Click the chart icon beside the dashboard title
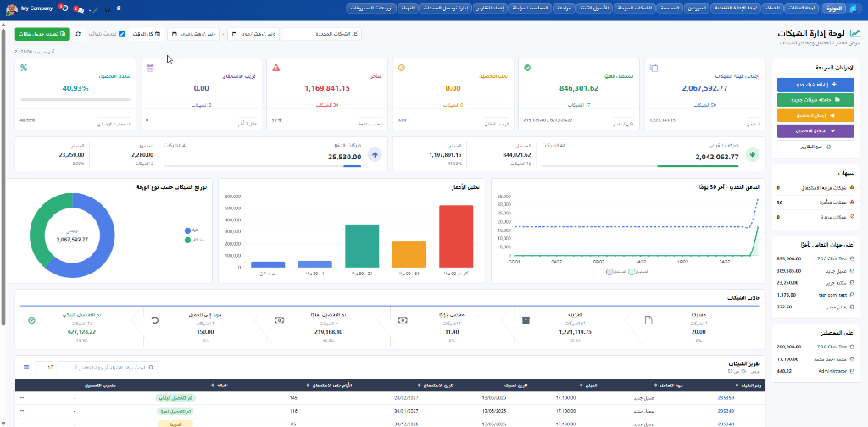The height and width of the screenshot is (427, 868). 855,34
